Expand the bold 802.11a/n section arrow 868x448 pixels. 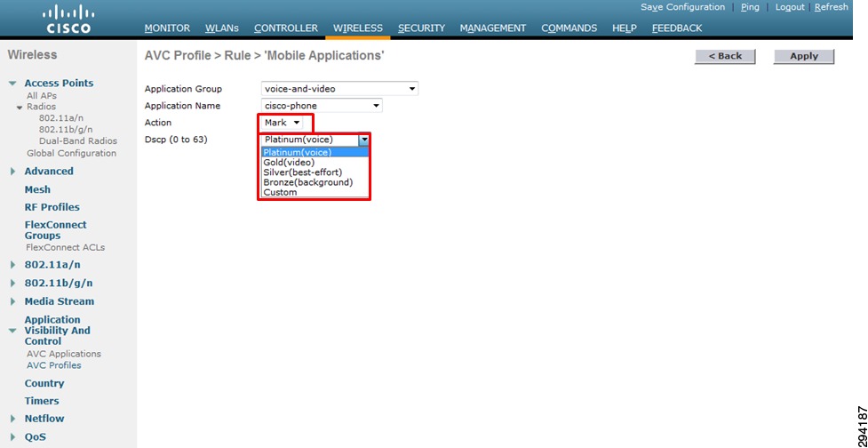tap(12, 265)
